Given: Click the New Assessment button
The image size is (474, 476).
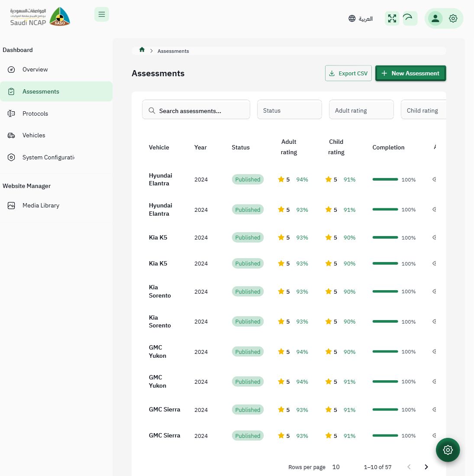Looking at the screenshot, I should 410,73.
